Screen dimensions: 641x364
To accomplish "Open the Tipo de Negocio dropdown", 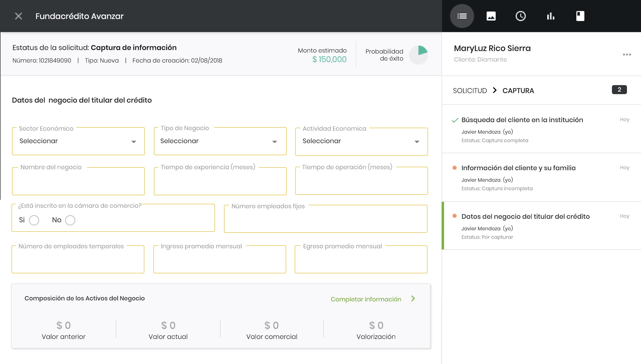I will pyautogui.click(x=220, y=141).
